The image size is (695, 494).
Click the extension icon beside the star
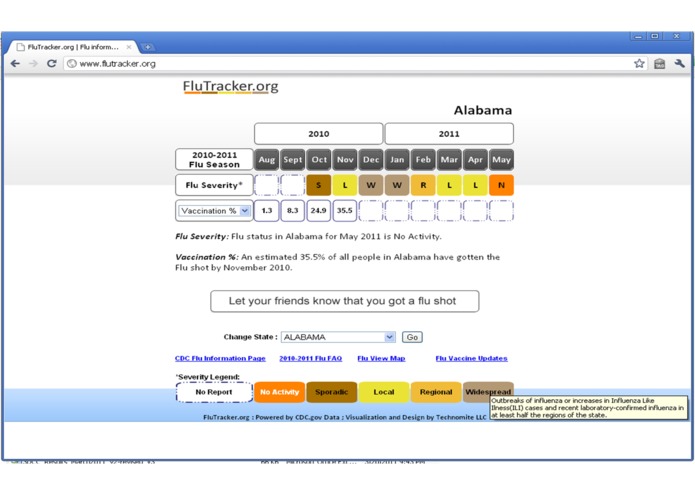point(660,64)
